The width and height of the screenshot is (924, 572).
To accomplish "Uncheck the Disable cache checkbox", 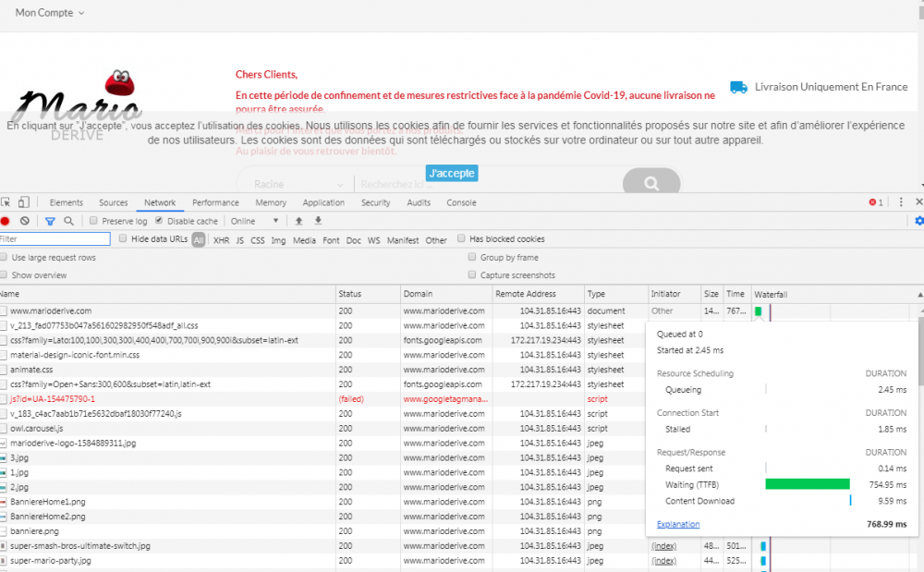I will coord(159,221).
